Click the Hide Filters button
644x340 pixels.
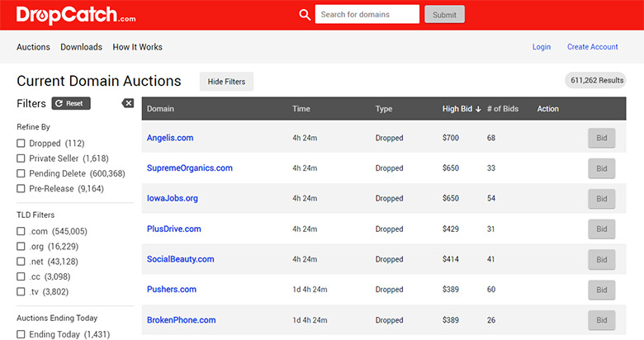(226, 82)
